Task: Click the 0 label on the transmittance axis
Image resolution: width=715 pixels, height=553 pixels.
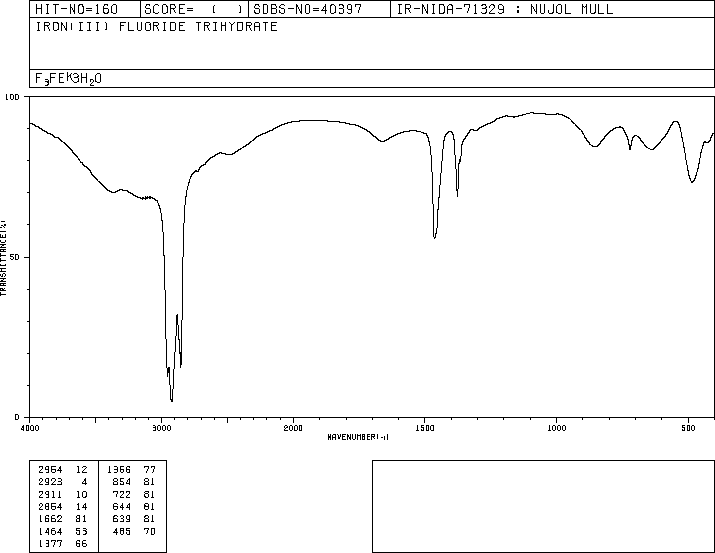Action: click(x=17, y=417)
